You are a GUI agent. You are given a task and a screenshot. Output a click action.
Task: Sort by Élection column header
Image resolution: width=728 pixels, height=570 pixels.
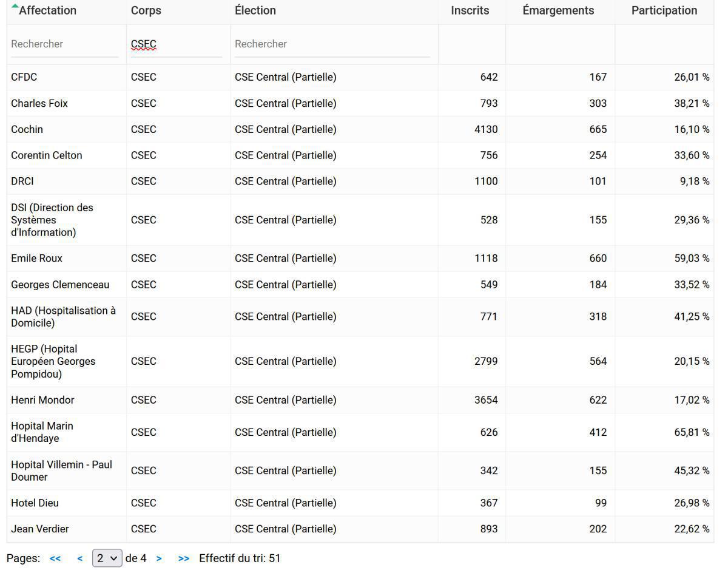coord(255,10)
